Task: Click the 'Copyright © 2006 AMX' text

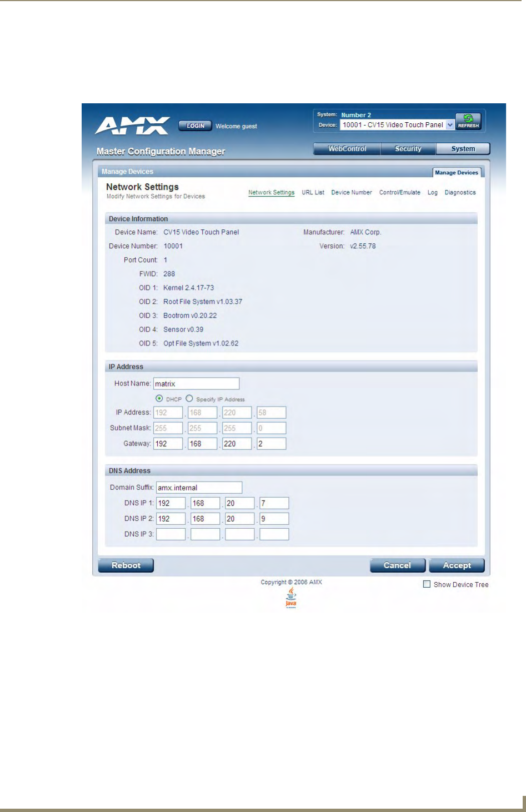Action: point(291,582)
